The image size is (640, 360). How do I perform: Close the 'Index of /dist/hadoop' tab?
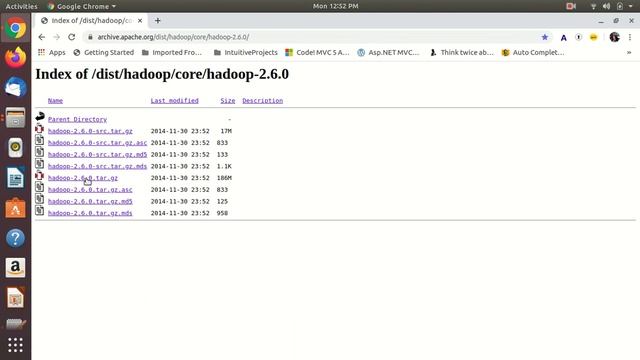tap(140, 20)
